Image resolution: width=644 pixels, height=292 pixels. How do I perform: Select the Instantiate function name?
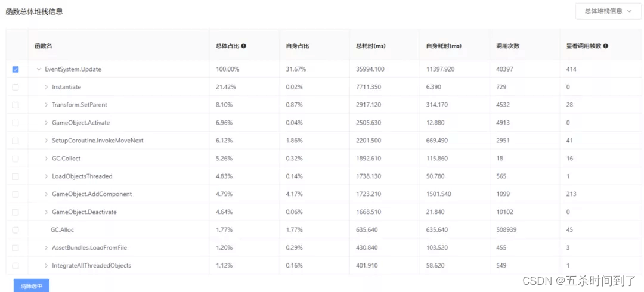pos(67,87)
